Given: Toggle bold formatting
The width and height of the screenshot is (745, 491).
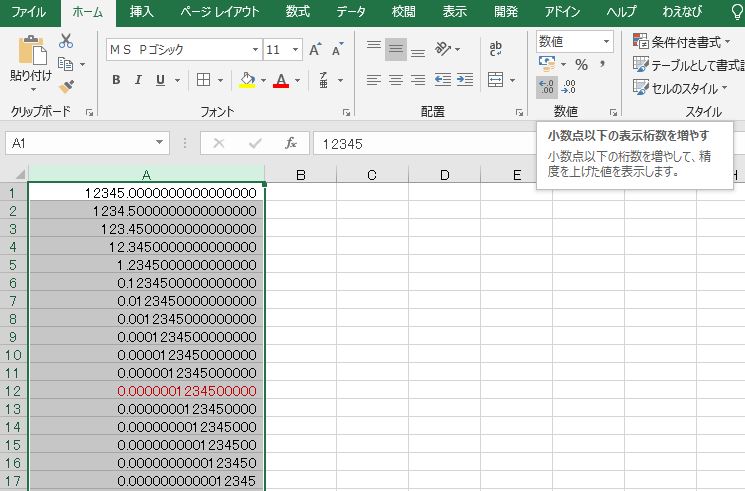Looking at the screenshot, I should (116, 80).
